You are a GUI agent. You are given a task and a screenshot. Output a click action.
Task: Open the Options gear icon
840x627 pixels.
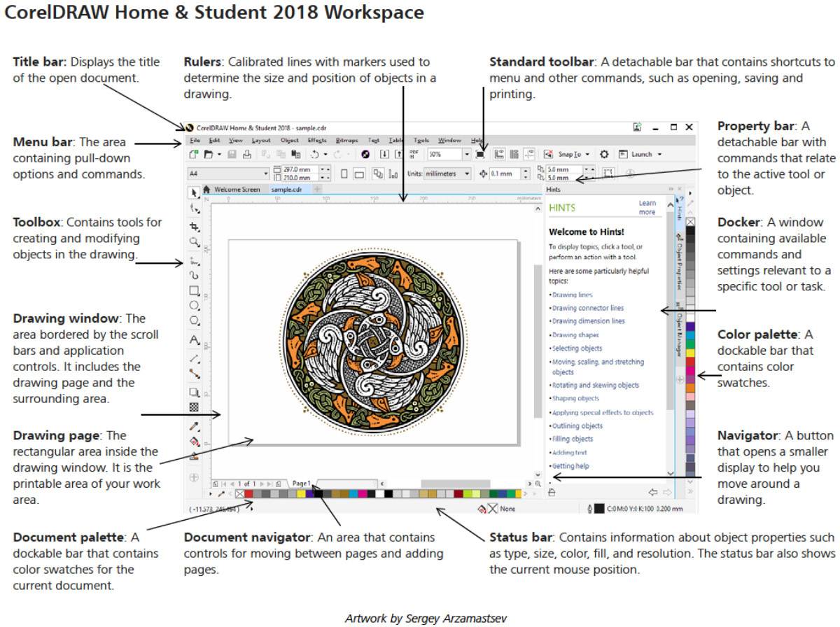tap(604, 154)
